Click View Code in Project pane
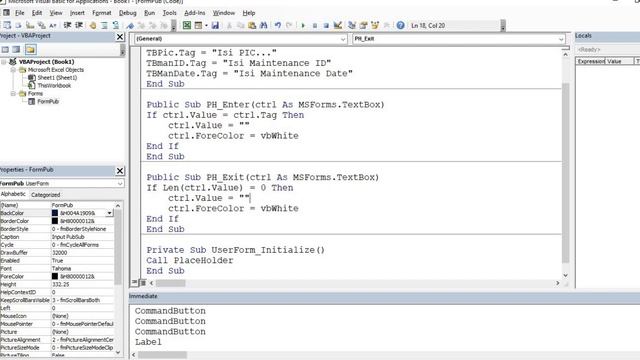640x360 pixels. pyautogui.click(x=5, y=49)
